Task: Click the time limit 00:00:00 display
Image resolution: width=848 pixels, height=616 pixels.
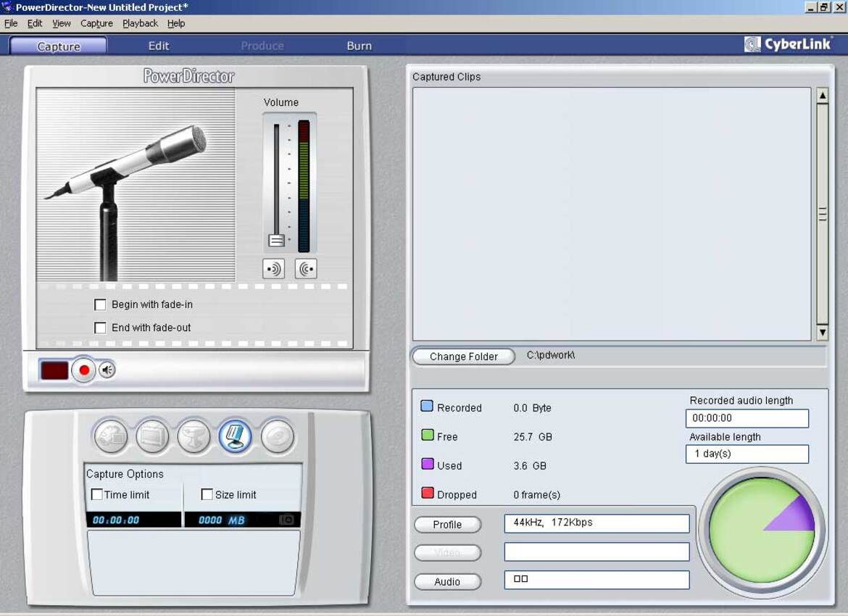Action: pos(133,520)
